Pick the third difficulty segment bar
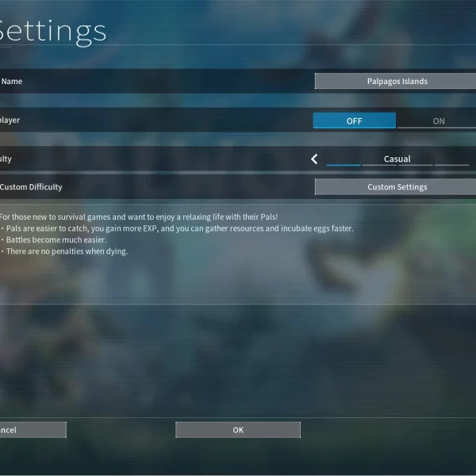Viewport: 476px width, 476px height. pos(416,165)
